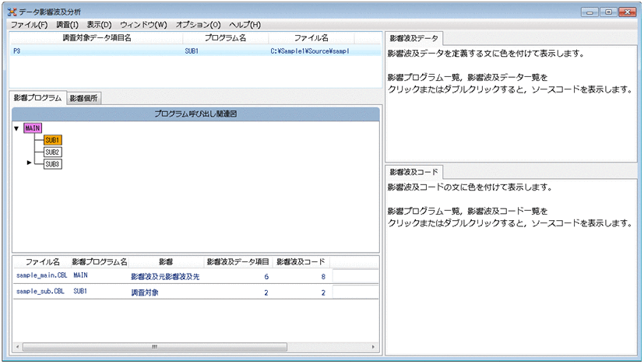Screen dimensions: 644x364
Task: Click the SUB1 cell in lower program list
Action: pos(80,292)
